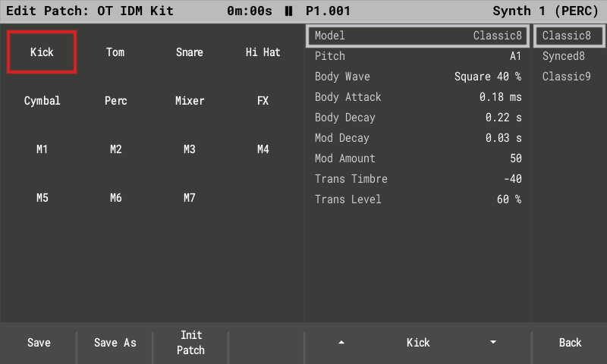Viewport: 607px width, 364px height.
Task: Select the Body Wave parameter row
Action: [418, 77]
